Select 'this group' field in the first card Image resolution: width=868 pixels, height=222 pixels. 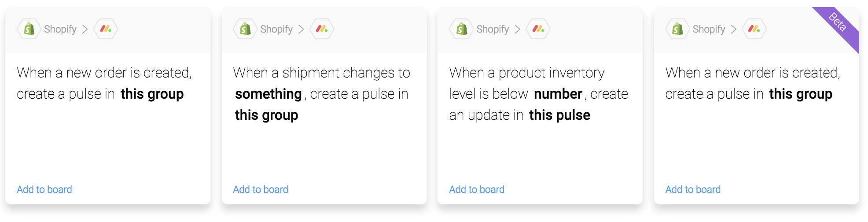tap(152, 94)
